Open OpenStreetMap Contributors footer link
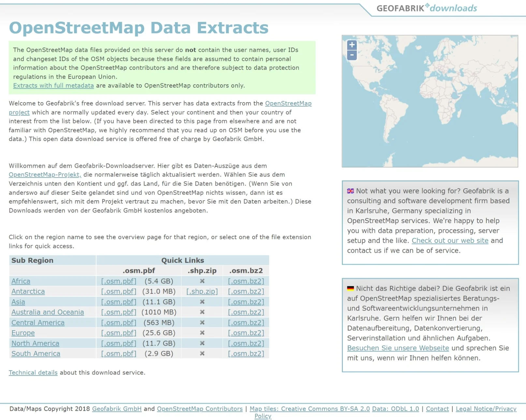 (200, 409)
